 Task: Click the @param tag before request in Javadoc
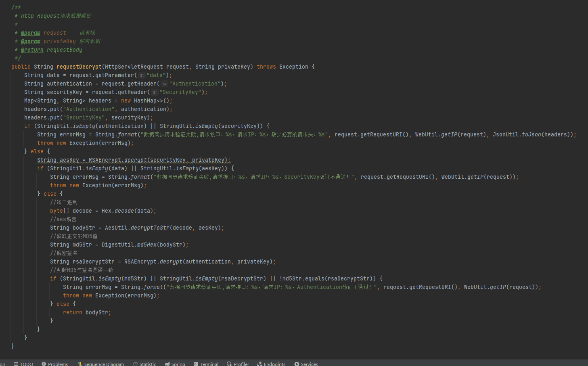tap(31, 33)
